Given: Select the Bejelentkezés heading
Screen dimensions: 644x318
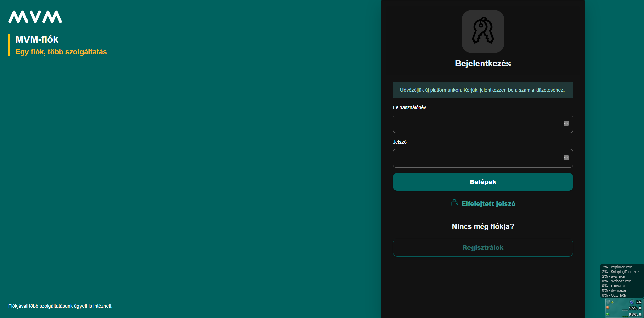Looking at the screenshot, I should pyautogui.click(x=483, y=63).
